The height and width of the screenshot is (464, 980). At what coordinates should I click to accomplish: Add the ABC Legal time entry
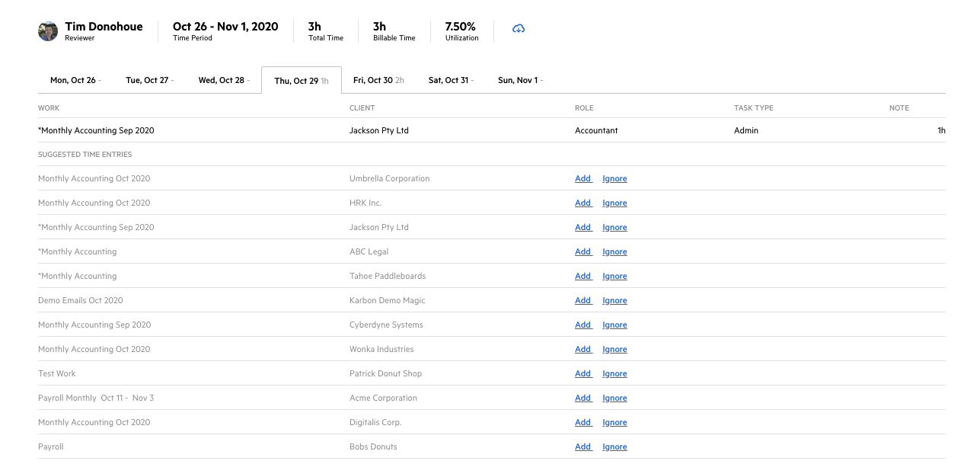pos(583,252)
